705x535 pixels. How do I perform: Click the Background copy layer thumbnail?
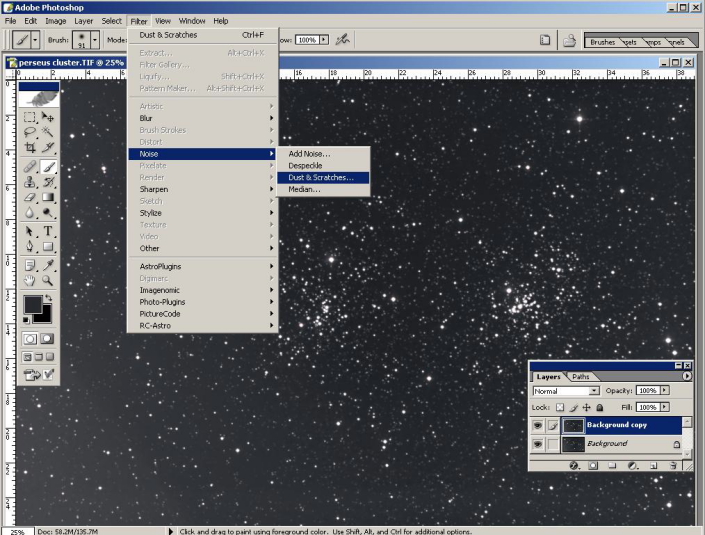point(573,425)
